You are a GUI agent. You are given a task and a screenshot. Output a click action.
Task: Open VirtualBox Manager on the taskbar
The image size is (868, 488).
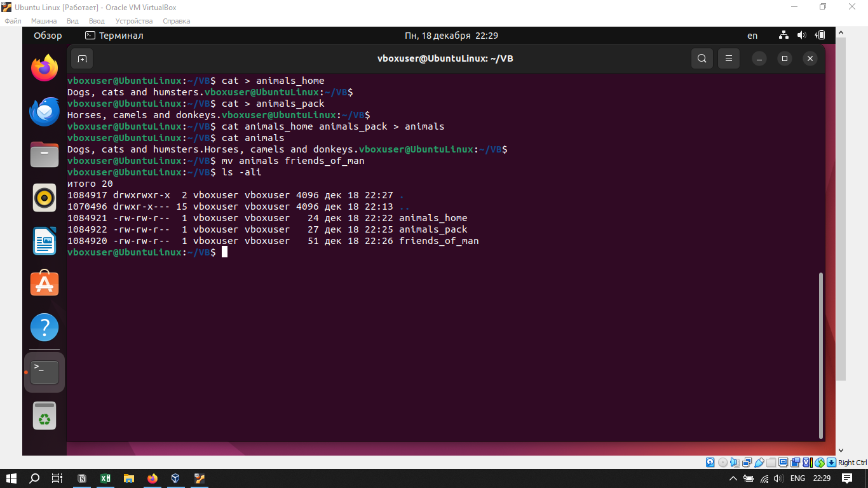pyautogui.click(x=176, y=478)
